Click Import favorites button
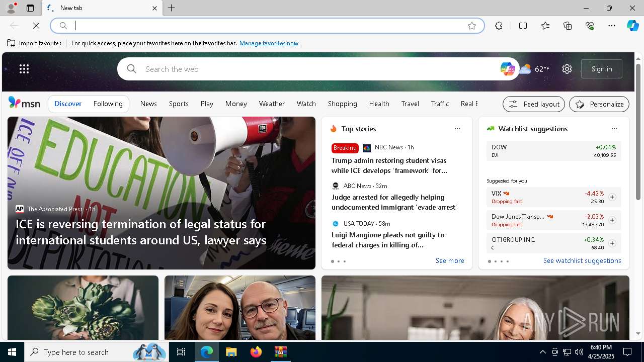The image size is (644, 362). point(34,43)
